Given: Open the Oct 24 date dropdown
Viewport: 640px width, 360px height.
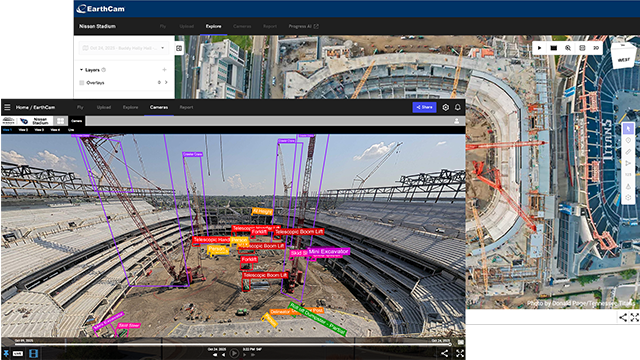Looking at the screenshot, I should point(123,48).
